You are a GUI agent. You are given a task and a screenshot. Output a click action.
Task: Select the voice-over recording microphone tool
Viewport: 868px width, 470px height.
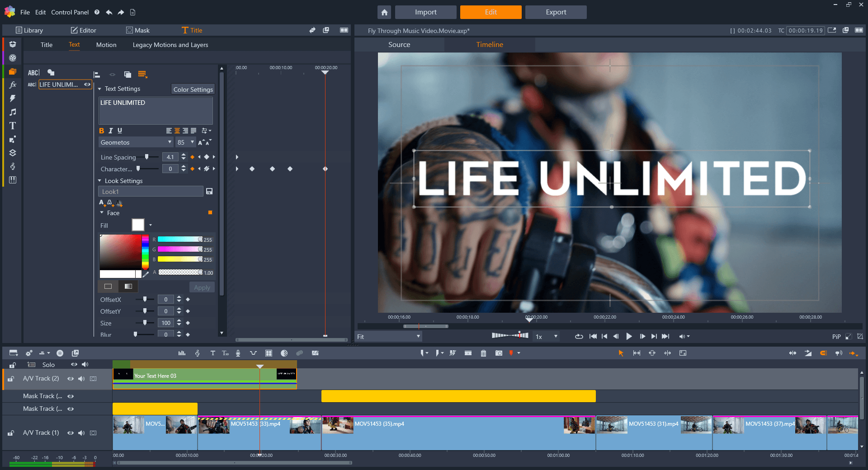[238, 353]
